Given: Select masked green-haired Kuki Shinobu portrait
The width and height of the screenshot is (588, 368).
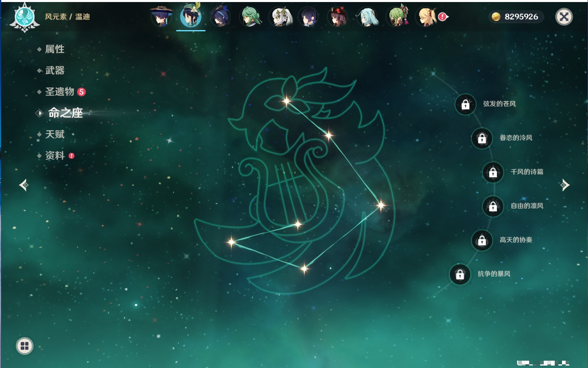Looking at the screenshot, I should coord(398,17).
